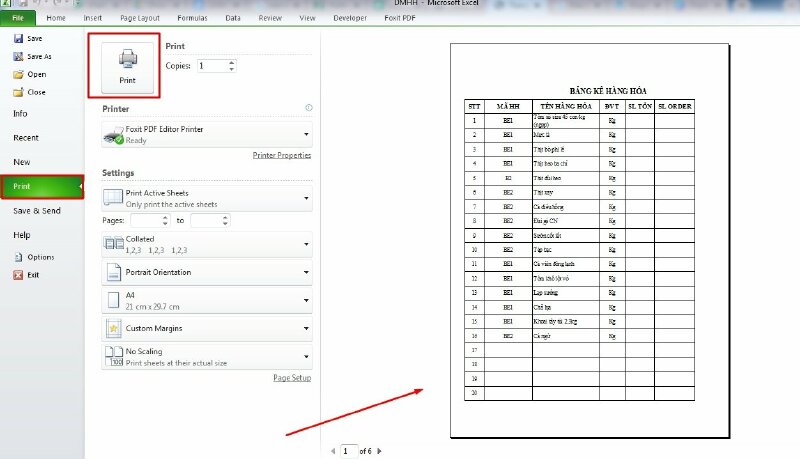Image resolution: width=800 pixels, height=459 pixels.
Task: Open the green File tab
Action: 18,18
